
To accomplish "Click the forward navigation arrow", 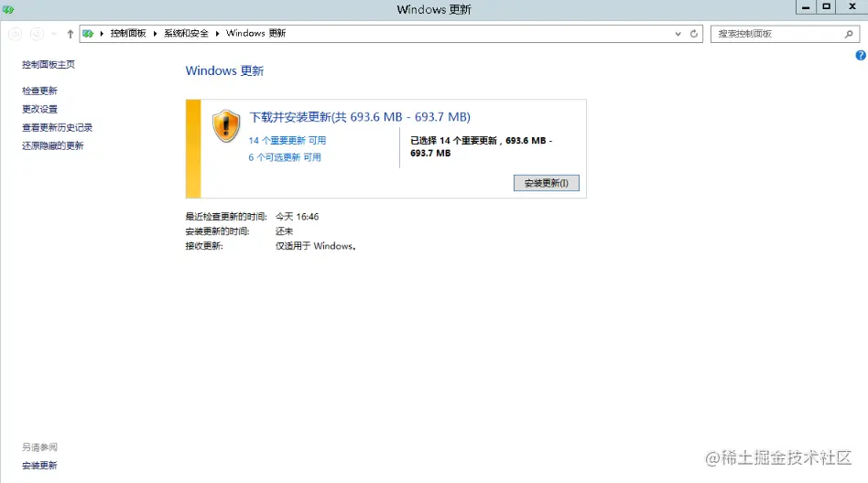I will (37, 34).
